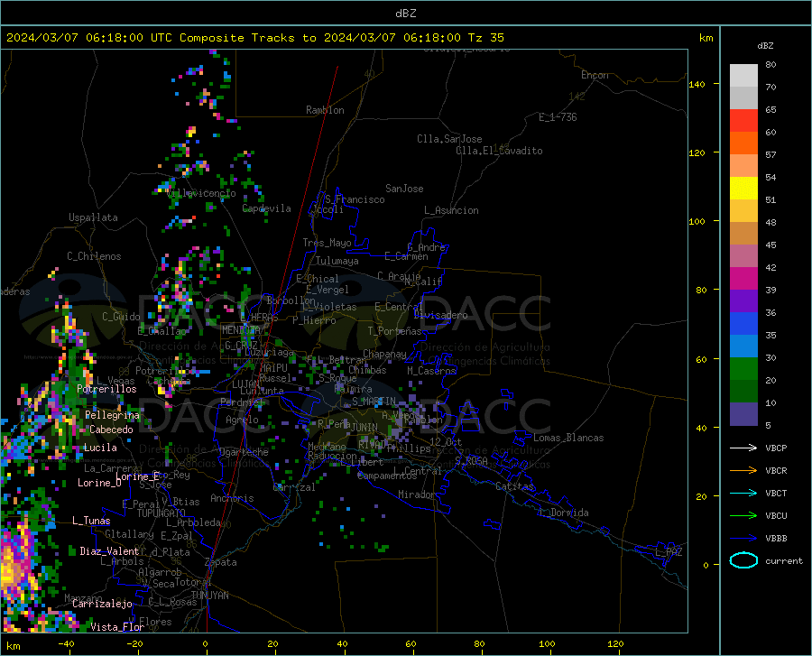Select the yellow 54 dBZ color swatch
812x656 pixels.
point(743,189)
